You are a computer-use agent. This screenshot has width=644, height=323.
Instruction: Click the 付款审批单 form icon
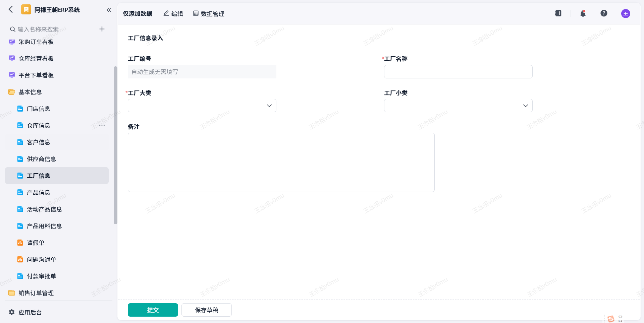tap(20, 276)
